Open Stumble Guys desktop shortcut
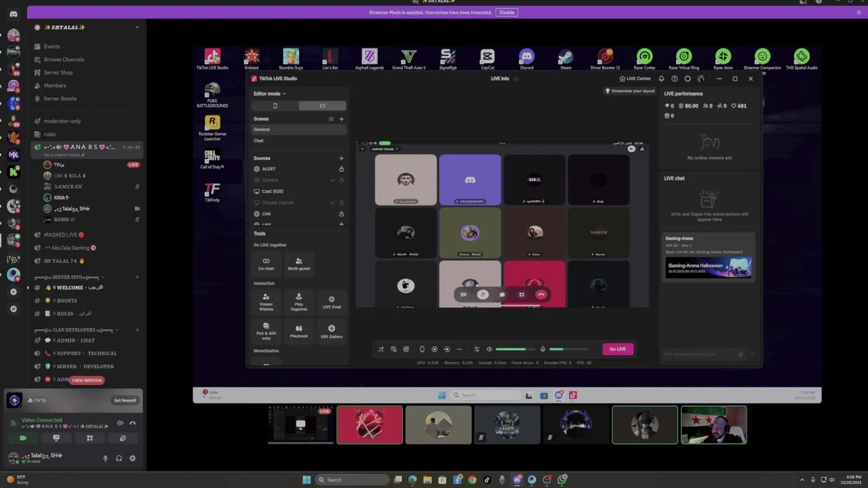The width and height of the screenshot is (868, 488). pos(291,60)
